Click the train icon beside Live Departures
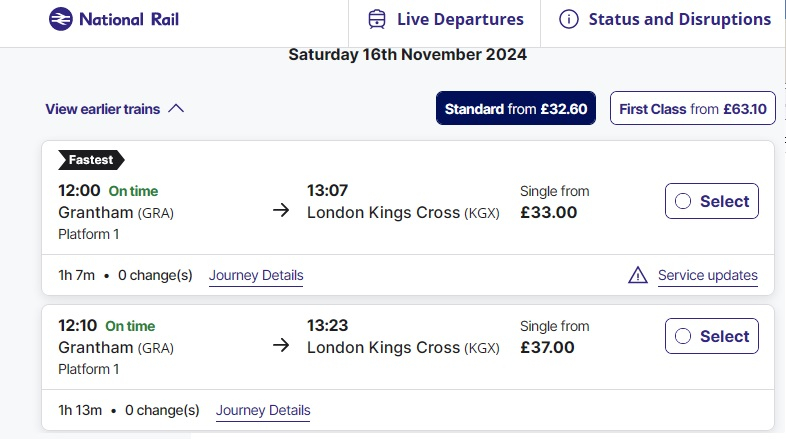 tap(377, 20)
